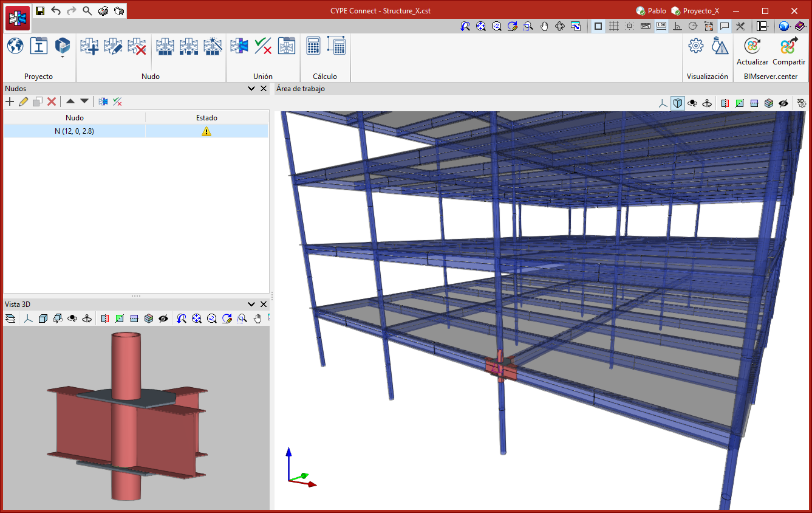Viewport: 812px width, 513px height.
Task: Click the save floppy disk icon
Action: pyautogui.click(x=40, y=11)
